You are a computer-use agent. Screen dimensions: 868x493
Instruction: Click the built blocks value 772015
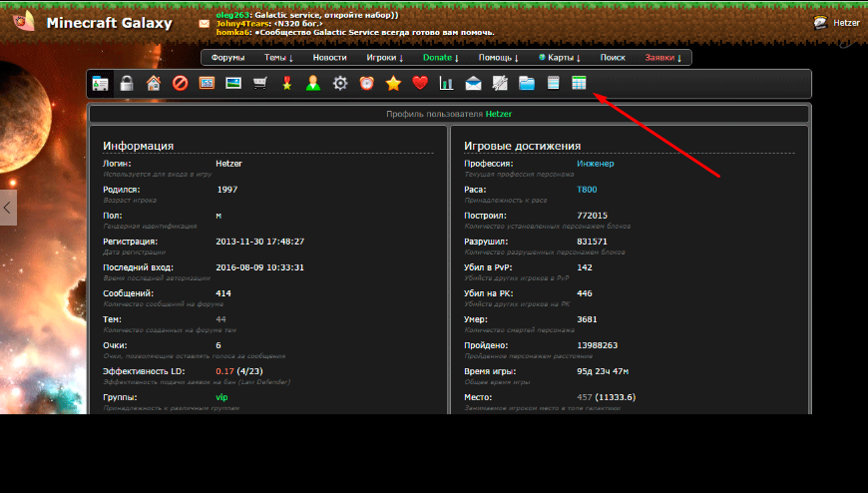click(592, 216)
